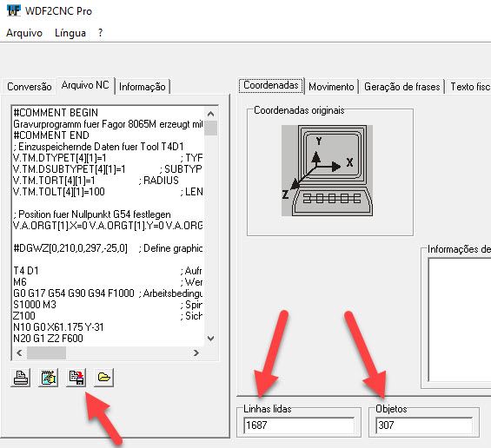Click the open folder icon
This screenshot has width=491, height=448.
click(x=104, y=378)
